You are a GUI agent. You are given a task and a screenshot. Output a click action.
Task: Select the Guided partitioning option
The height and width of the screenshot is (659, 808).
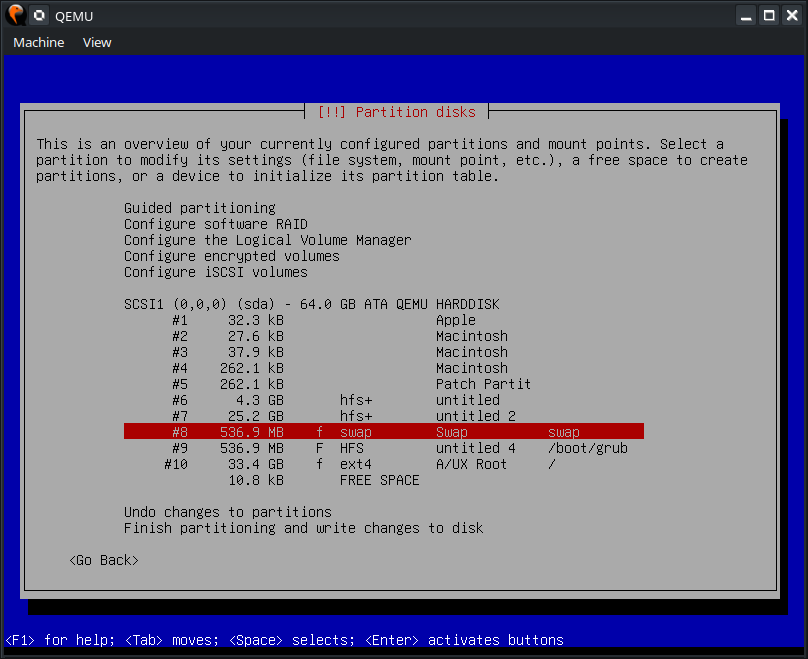pos(199,208)
